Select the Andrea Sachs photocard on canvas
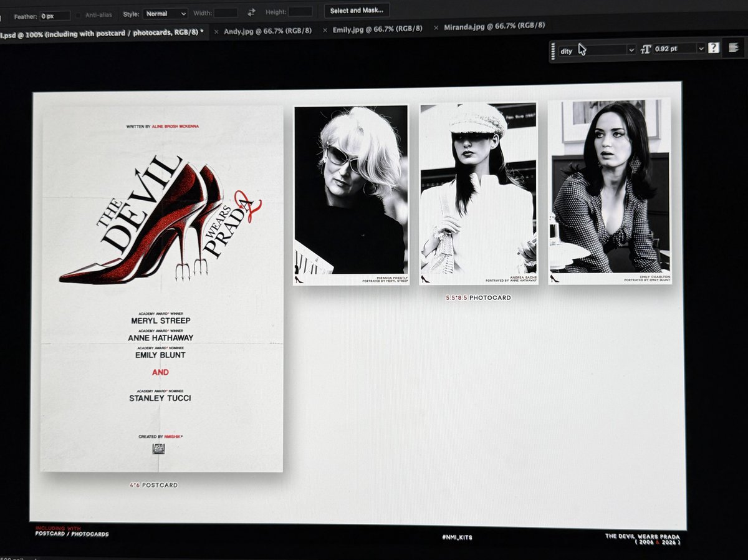Image resolution: width=748 pixels, height=560 pixels. (478, 193)
